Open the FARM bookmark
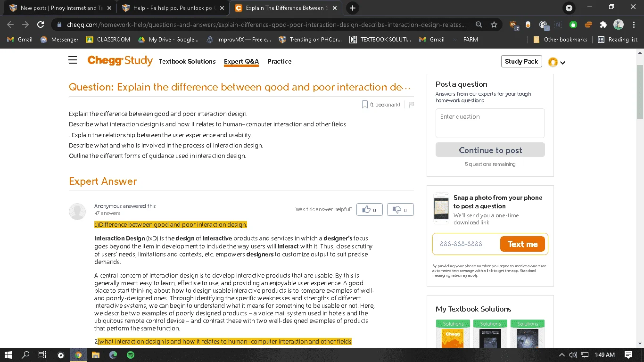Screen dimensions: 644x362 coord(466,40)
